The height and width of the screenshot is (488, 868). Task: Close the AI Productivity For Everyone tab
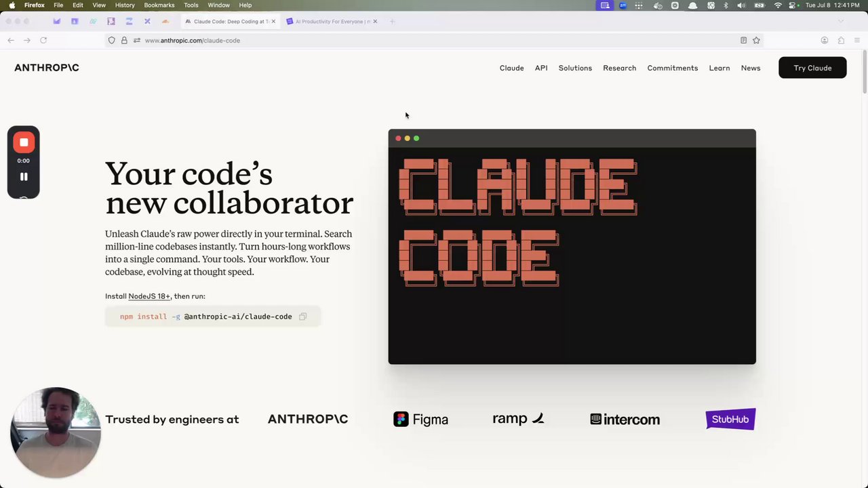click(x=375, y=21)
